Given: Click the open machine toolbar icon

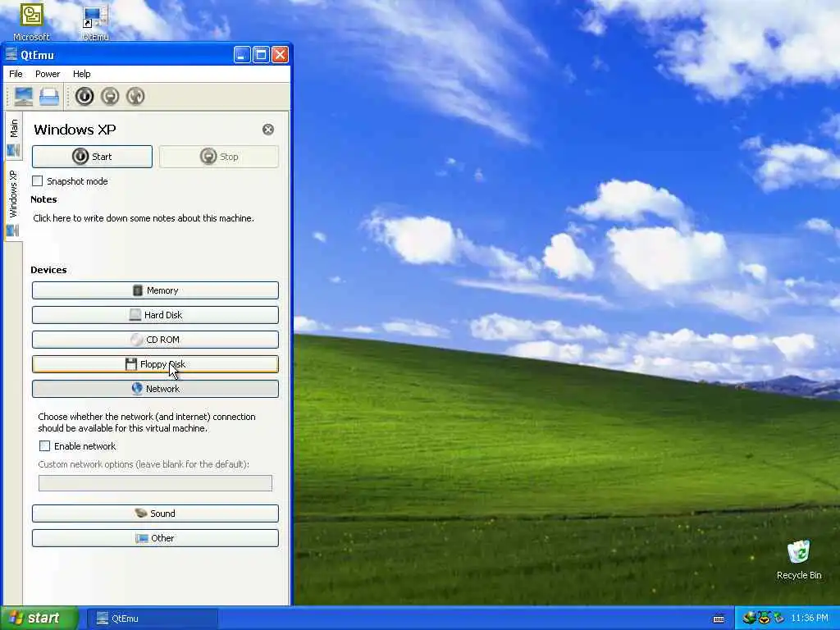Looking at the screenshot, I should (x=48, y=97).
